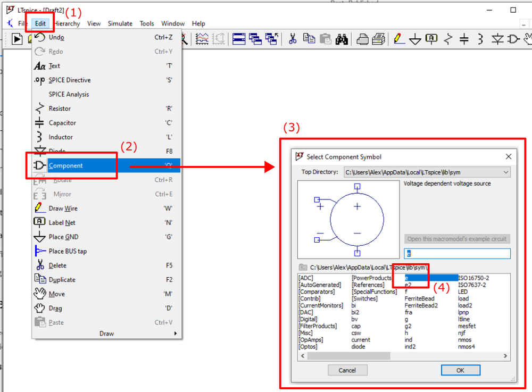Click the Tile Horizontally windows icon
532x392 pixels.
coord(239,39)
